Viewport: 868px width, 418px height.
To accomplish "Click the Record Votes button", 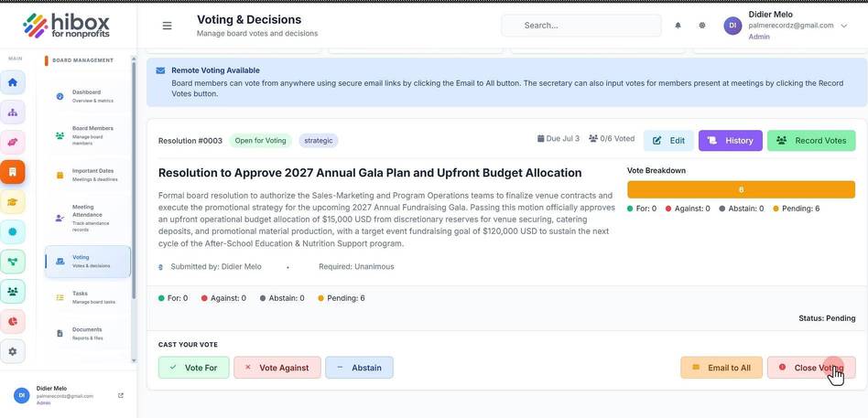I will click(x=811, y=141).
